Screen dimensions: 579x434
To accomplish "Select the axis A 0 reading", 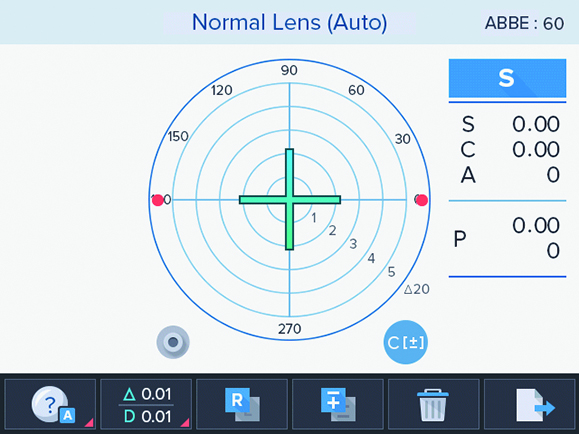I will click(x=510, y=175).
